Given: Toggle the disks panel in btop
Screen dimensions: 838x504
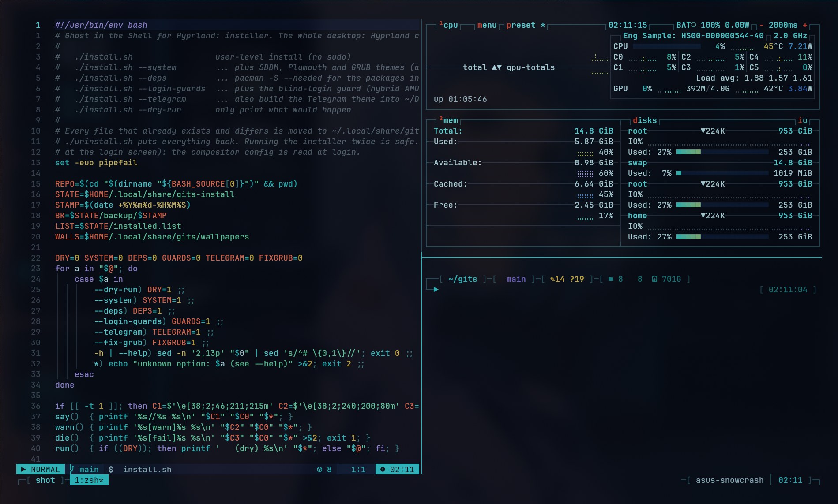Looking at the screenshot, I should coord(645,120).
